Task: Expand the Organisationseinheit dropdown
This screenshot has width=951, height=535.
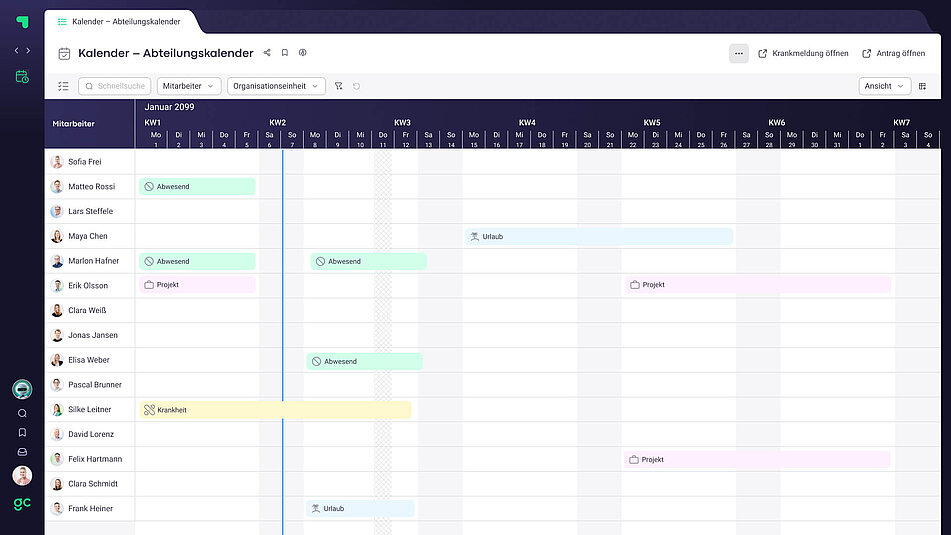Action: click(276, 86)
